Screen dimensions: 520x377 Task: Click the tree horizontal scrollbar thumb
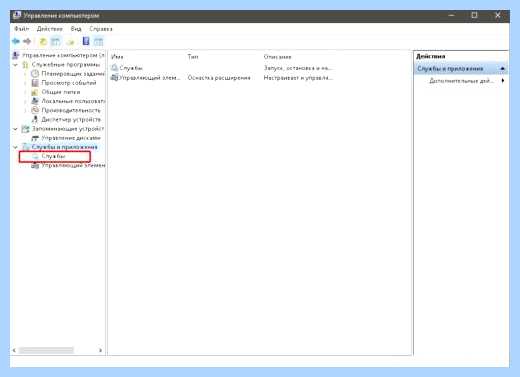(46, 350)
